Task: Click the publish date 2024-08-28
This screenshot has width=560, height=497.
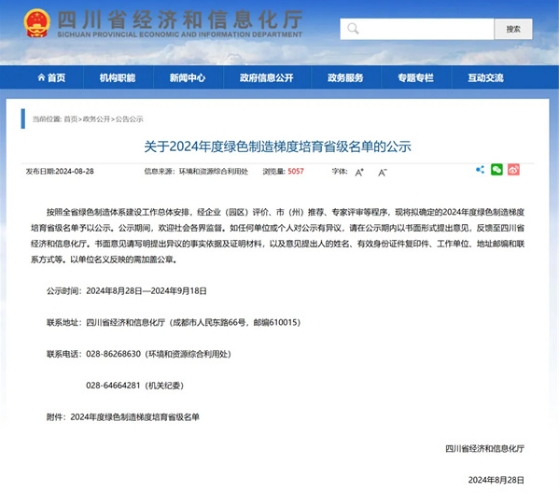Action: (75, 171)
